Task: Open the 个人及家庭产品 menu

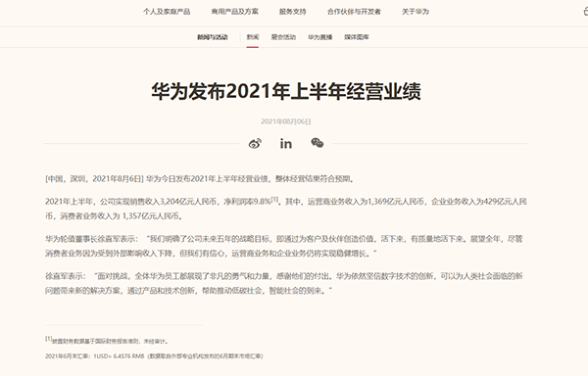Action: (167, 12)
